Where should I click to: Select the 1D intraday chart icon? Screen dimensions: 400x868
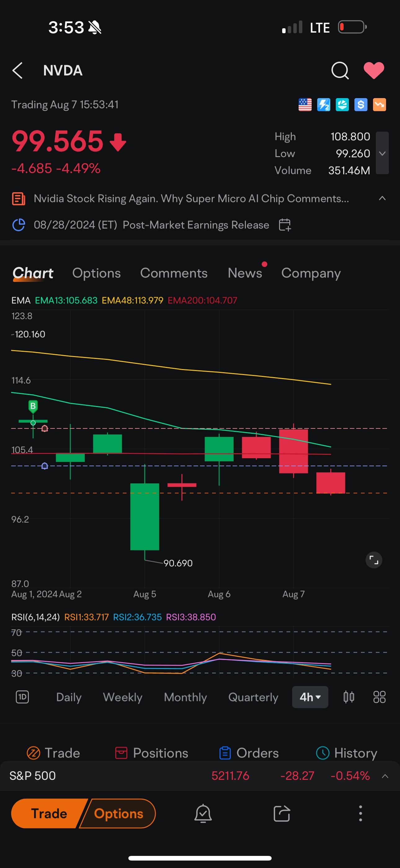pos(22,697)
